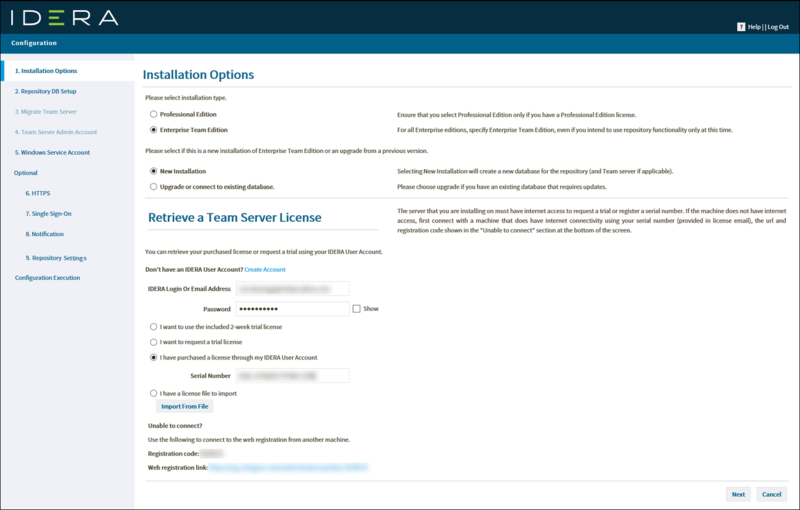
Task: Select request a trial license option
Action: coord(154,342)
